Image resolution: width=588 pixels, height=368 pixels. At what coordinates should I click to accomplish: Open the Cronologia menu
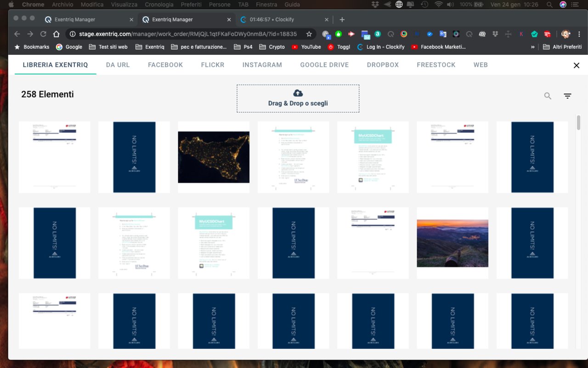[x=159, y=5]
